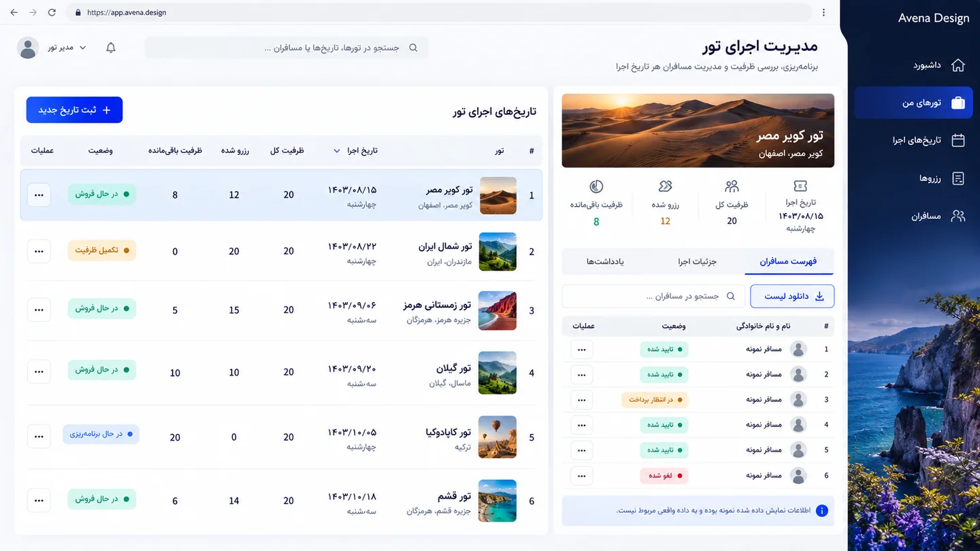Click the دانلود لیست button
980x551 pixels.
point(792,296)
